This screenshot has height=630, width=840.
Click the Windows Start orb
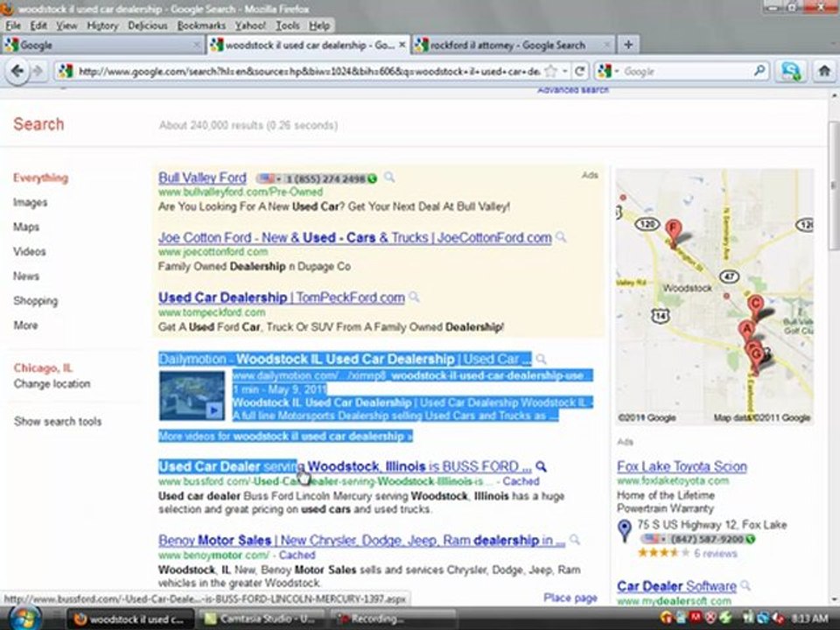[x=24, y=619]
